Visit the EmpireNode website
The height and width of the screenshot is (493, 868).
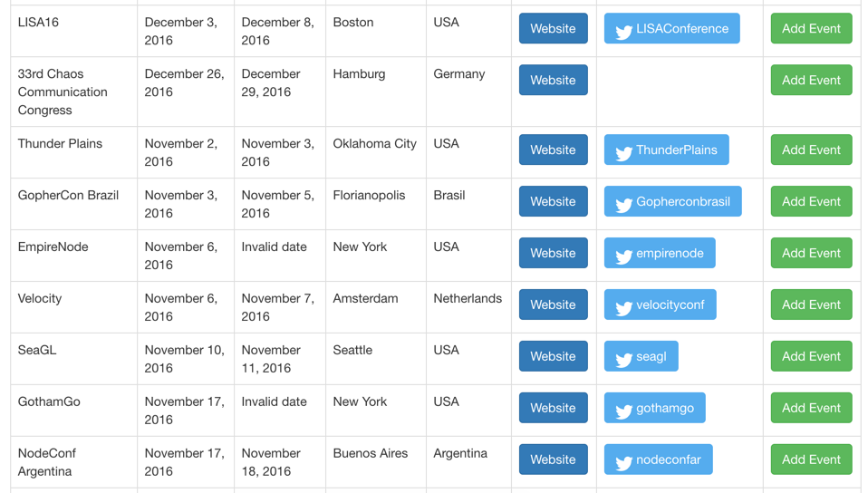[553, 253]
